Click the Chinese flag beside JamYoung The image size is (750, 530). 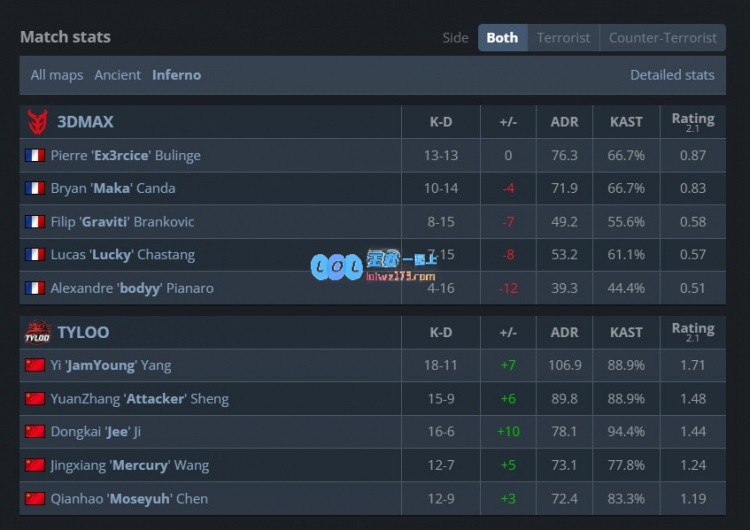tap(35, 365)
